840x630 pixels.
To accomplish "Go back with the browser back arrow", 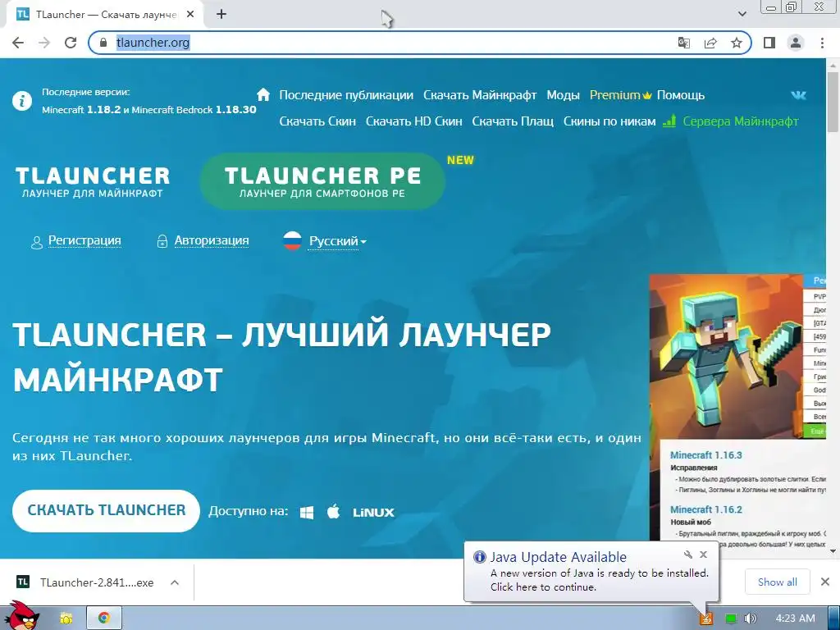I will pos(18,43).
